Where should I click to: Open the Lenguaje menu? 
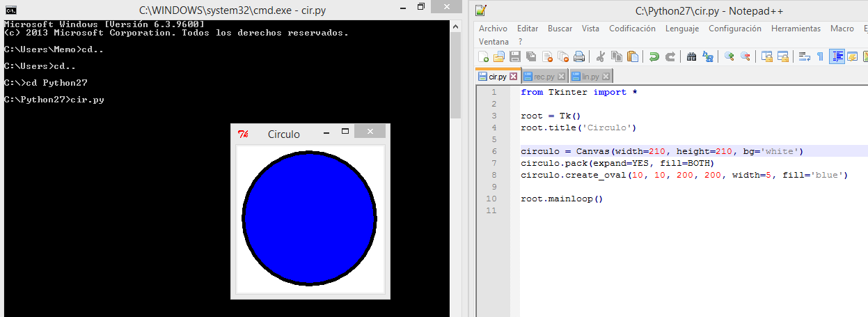[682, 29]
